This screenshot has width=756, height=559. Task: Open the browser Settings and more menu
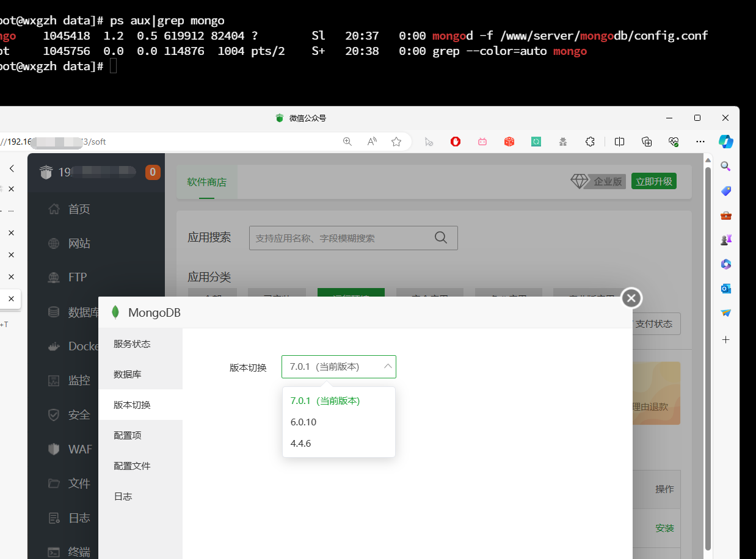[700, 142]
